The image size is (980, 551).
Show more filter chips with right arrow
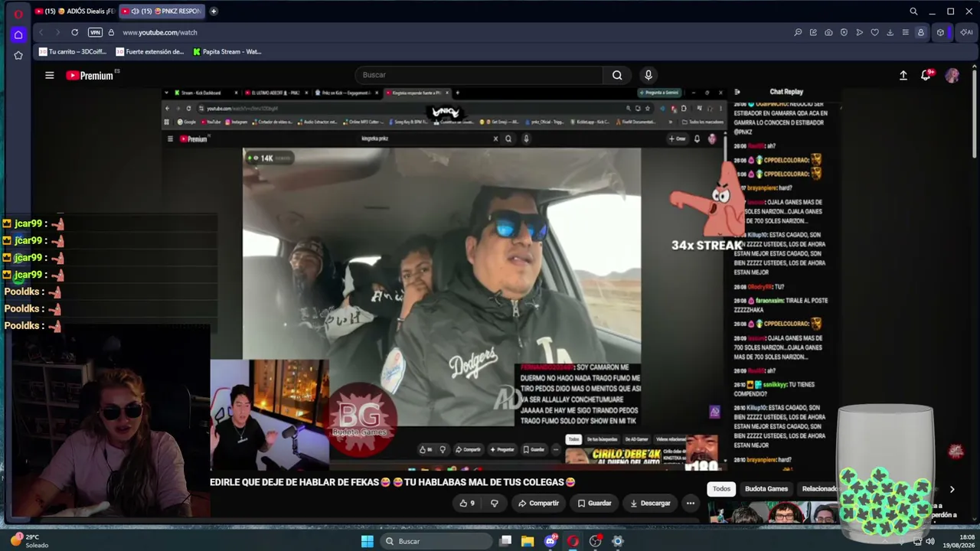point(952,489)
